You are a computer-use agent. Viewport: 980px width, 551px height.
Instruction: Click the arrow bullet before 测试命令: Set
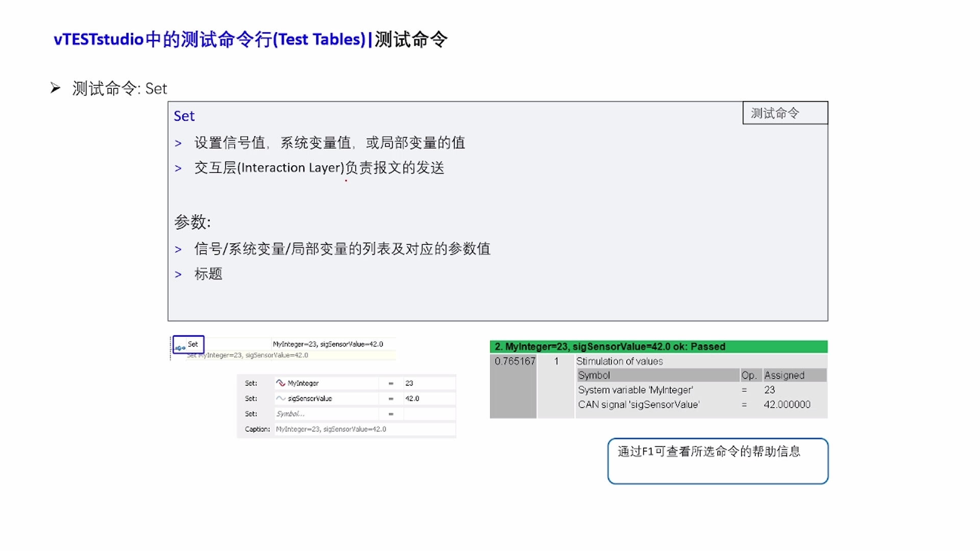tap(56, 87)
